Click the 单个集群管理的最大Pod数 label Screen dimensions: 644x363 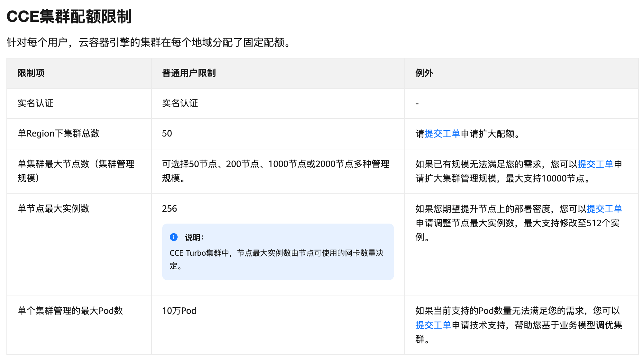[71, 311]
